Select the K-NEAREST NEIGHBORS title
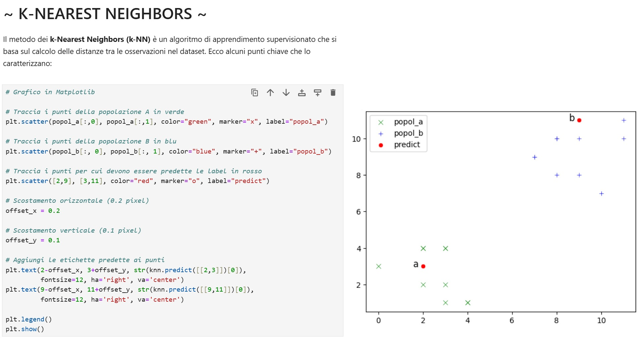Screen dimensions: 644x362 pos(105,14)
